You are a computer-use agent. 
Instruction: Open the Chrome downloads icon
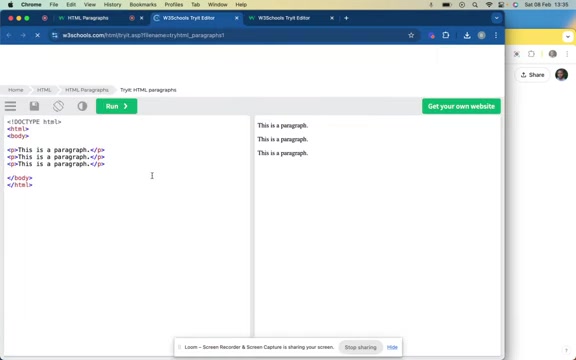click(467, 35)
